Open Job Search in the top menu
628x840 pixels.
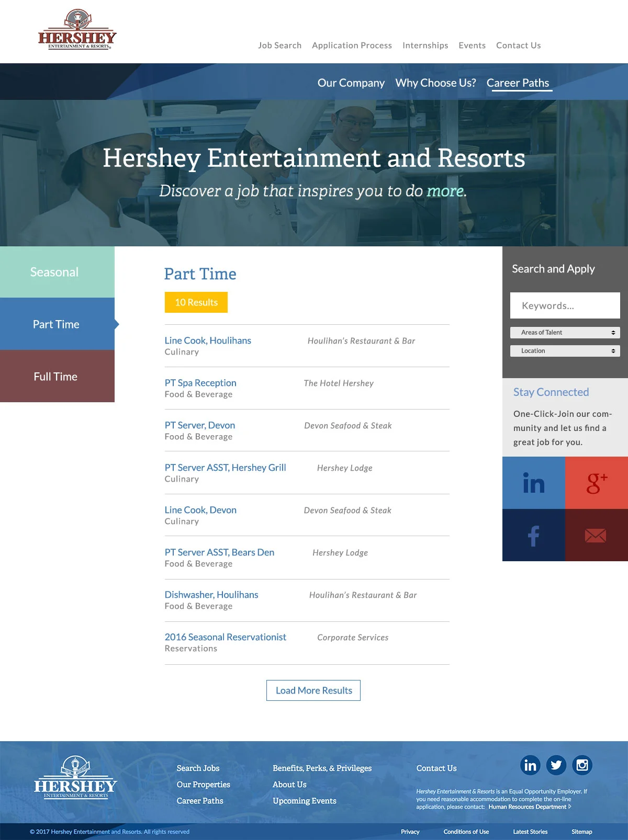click(279, 46)
